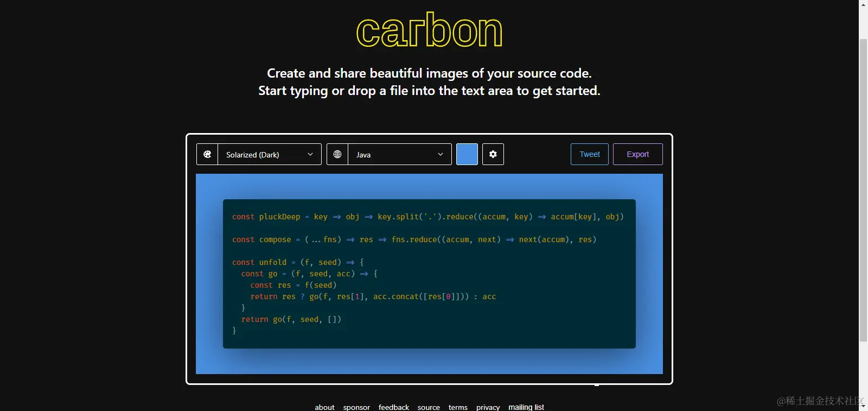Open the Java language dropdown
868x411 pixels.
click(400, 154)
